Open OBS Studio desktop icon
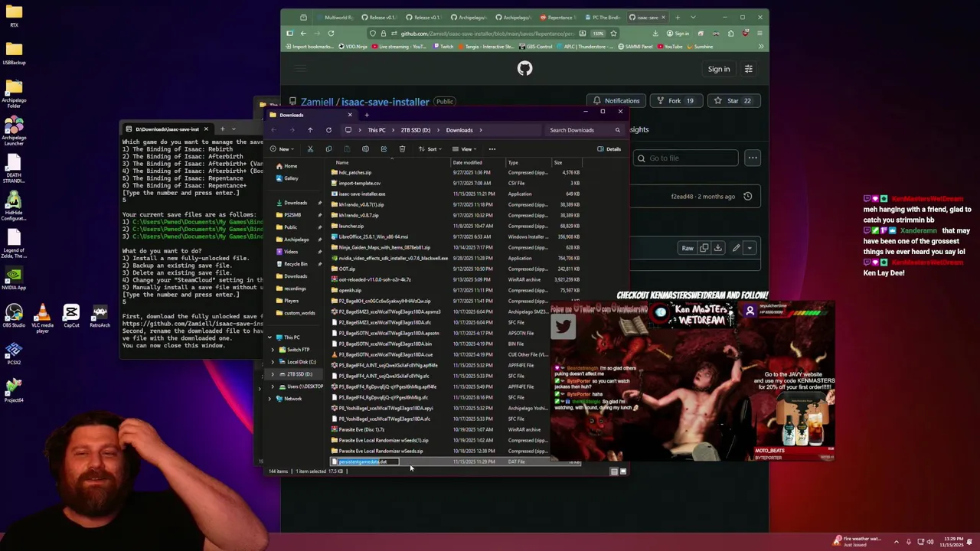Screen dimensions: 980x551 [x=14, y=315]
